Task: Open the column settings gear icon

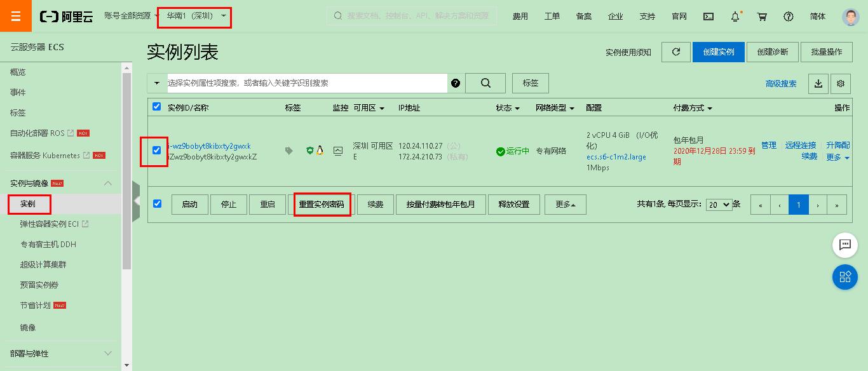Action: coord(840,83)
